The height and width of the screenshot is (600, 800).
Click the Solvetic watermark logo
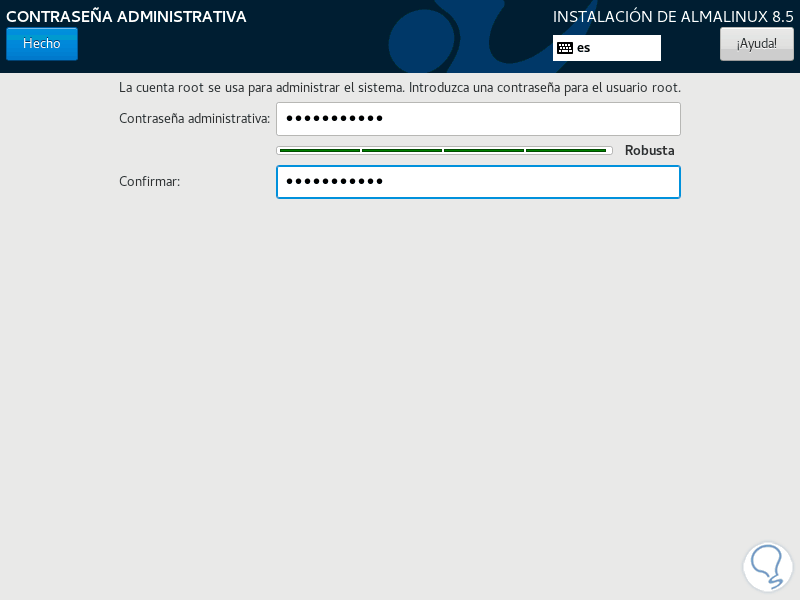pyautogui.click(x=767, y=566)
